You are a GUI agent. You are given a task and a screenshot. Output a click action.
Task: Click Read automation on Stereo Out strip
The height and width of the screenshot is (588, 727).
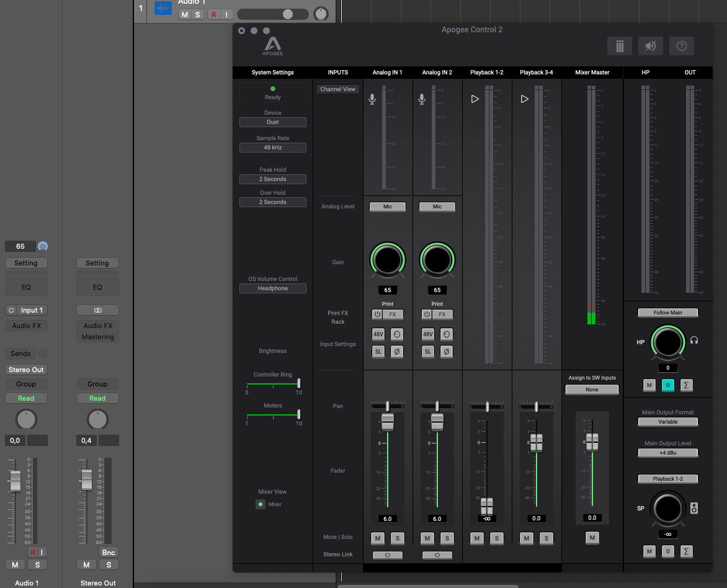(97, 398)
